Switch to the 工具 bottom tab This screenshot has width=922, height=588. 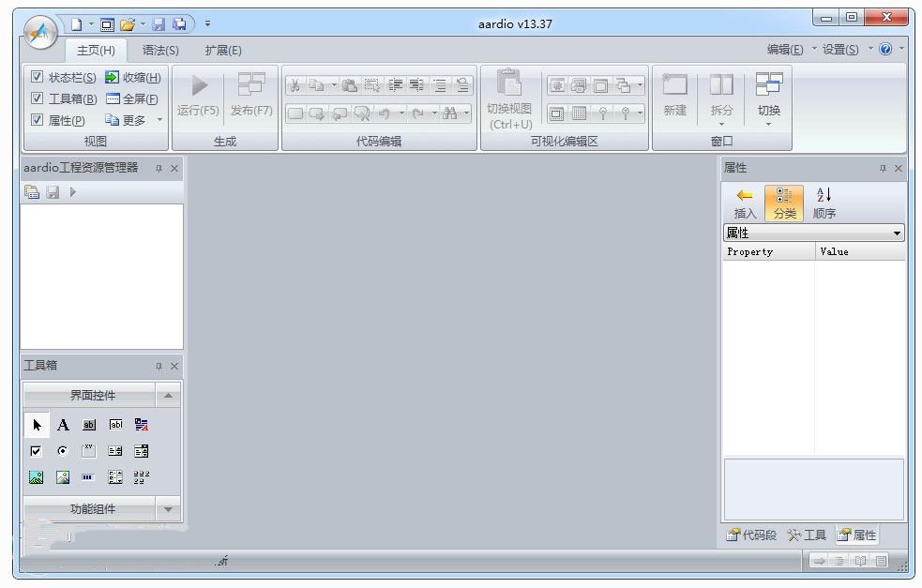808,535
